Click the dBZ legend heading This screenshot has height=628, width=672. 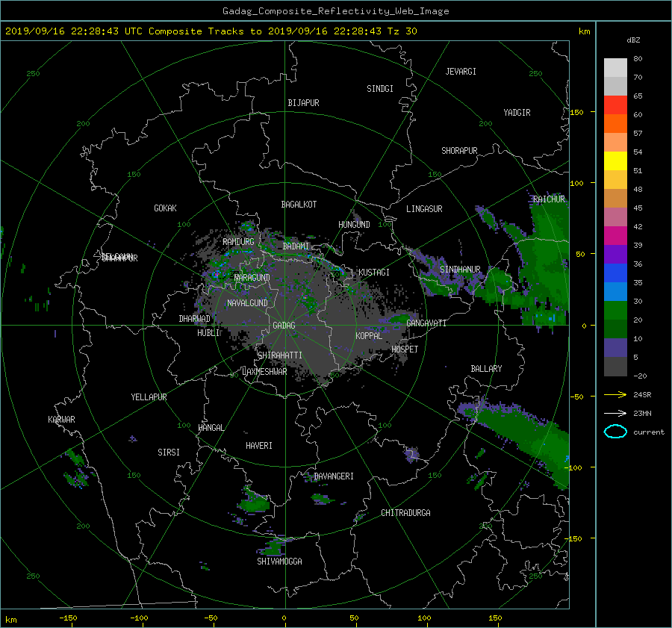point(633,40)
